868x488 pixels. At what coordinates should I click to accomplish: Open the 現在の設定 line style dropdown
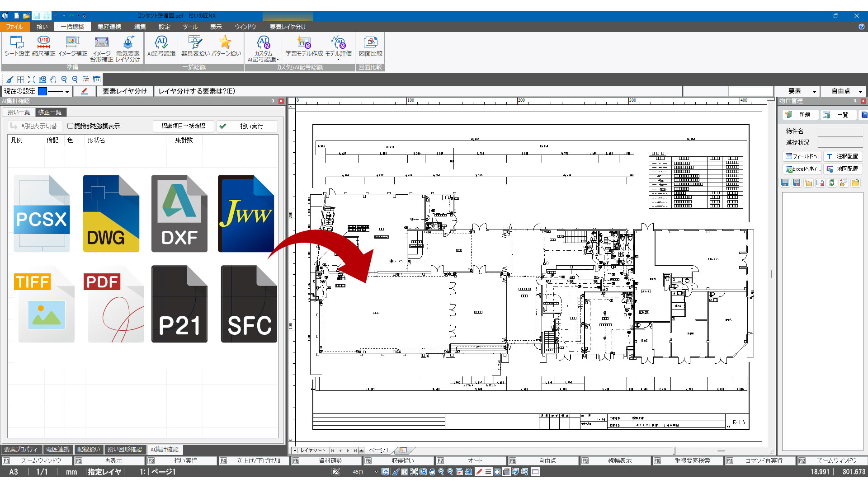pos(67,91)
